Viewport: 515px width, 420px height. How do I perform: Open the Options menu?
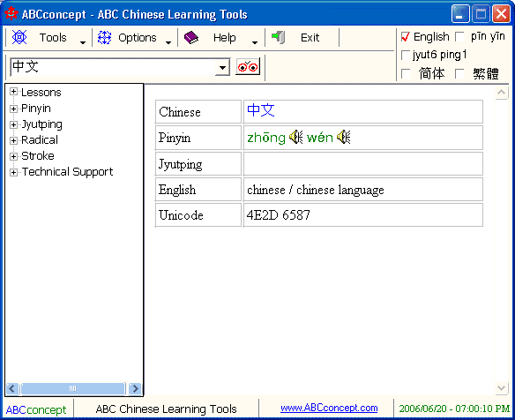(x=138, y=37)
